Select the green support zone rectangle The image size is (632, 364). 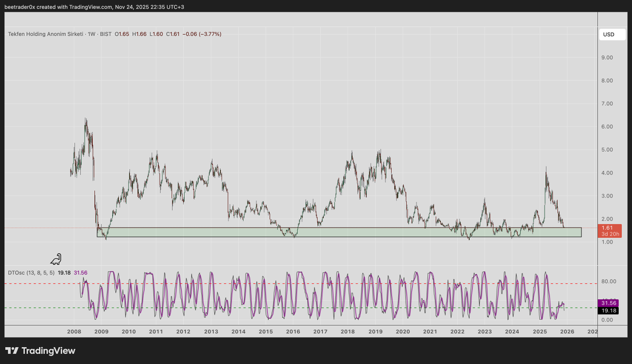coord(339,232)
